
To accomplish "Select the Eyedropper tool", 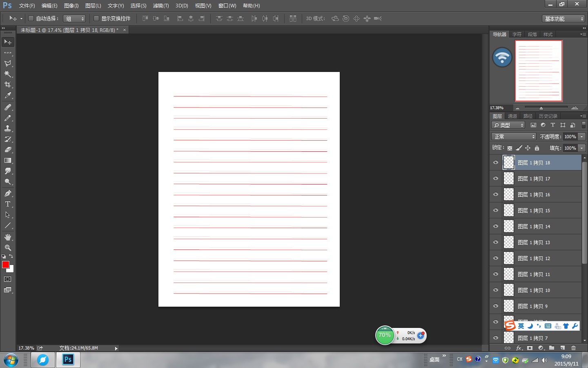I will [x=8, y=95].
